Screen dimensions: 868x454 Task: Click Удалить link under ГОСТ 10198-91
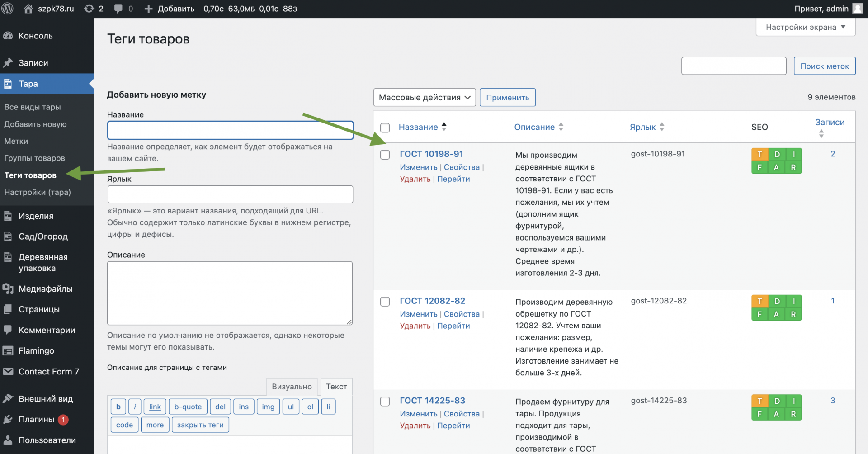click(x=415, y=179)
